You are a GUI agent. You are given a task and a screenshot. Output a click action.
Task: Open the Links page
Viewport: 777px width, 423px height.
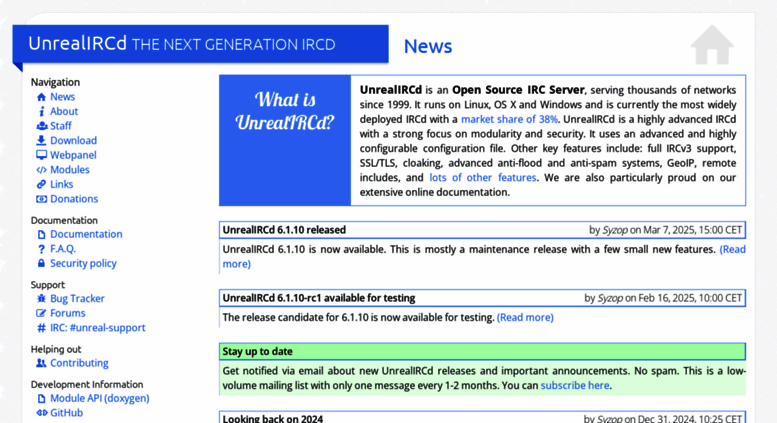coord(61,184)
